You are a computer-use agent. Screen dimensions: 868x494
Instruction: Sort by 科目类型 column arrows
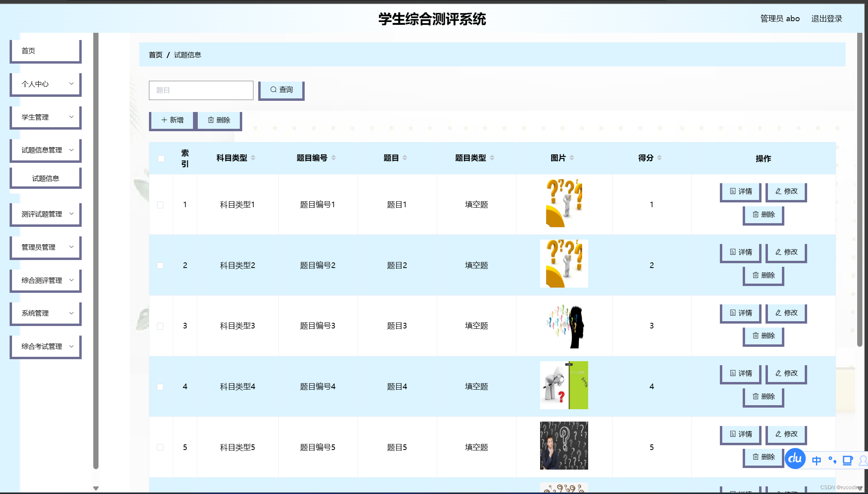pyautogui.click(x=253, y=158)
